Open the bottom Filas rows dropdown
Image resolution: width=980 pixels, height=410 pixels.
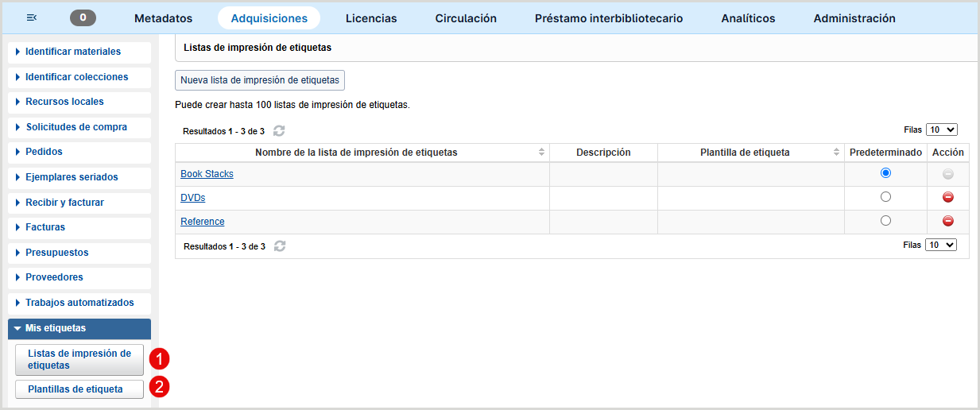click(941, 246)
